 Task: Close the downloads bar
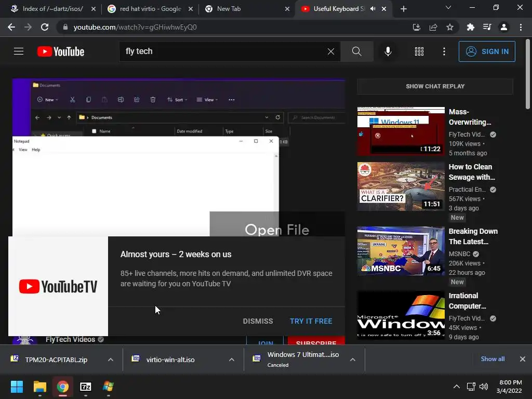pos(523,359)
